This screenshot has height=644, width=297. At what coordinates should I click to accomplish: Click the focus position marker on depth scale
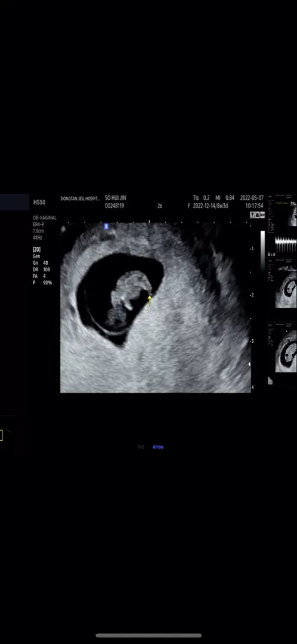tap(249, 364)
